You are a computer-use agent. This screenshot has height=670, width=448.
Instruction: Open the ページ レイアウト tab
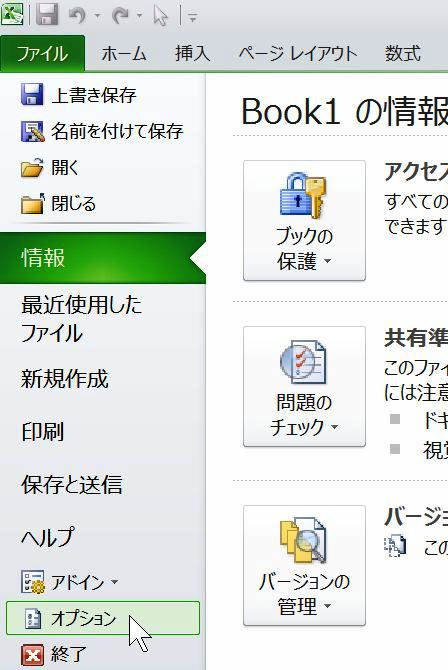298,54
